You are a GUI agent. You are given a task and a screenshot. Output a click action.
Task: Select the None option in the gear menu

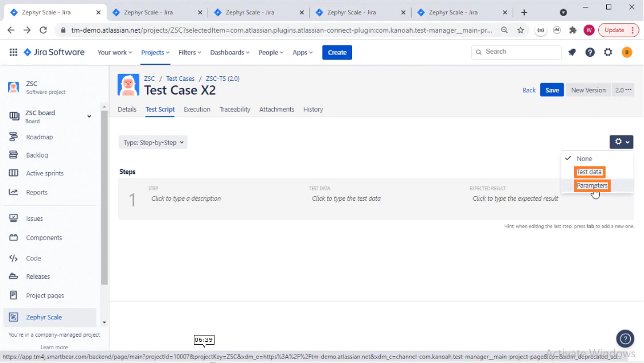coord(585,158)
